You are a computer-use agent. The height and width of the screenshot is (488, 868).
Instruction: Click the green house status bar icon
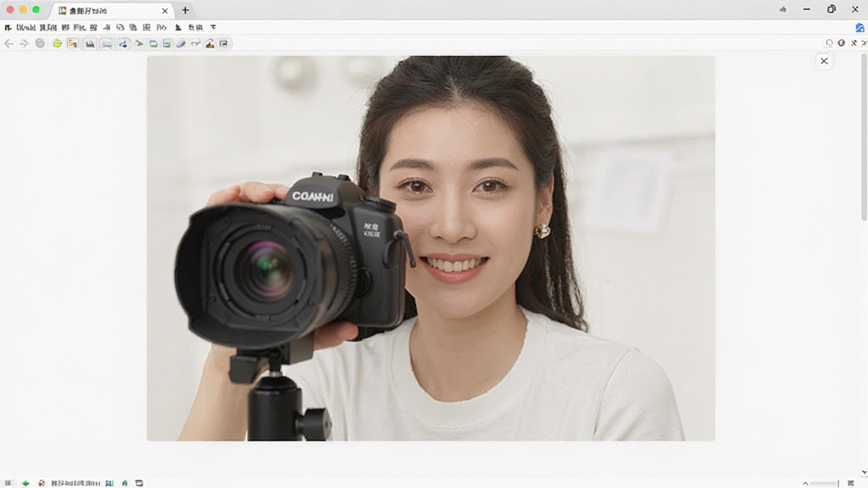click(x=125, y=483)
